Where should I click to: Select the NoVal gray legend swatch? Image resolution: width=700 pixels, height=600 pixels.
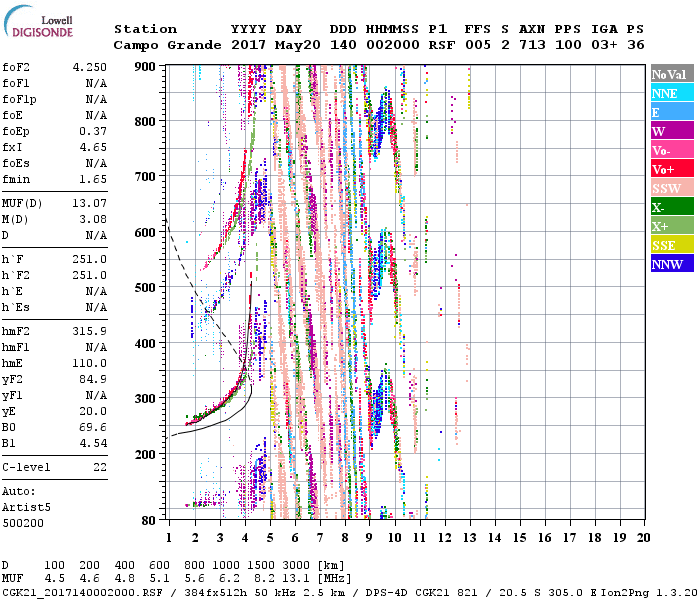pos(672,74)
